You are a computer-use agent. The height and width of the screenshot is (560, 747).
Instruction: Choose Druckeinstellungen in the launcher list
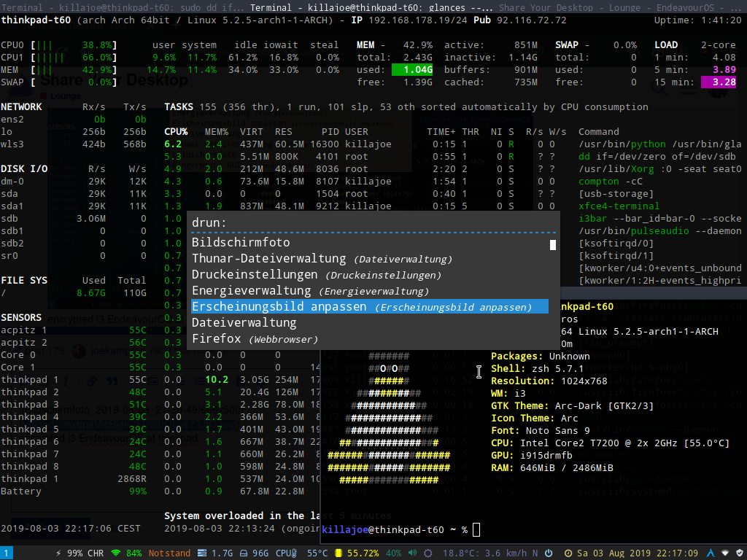coord(255,274)
